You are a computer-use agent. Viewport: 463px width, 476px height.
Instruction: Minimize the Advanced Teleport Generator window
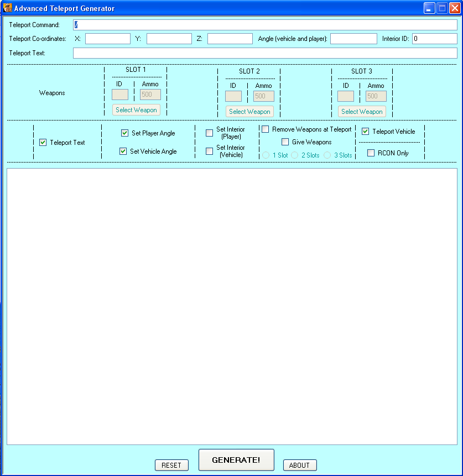pos(429,8)
